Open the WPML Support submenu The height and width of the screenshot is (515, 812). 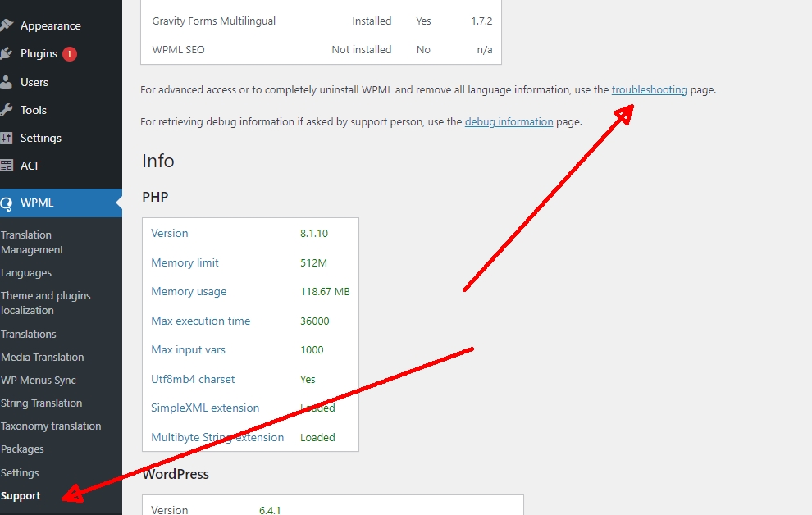tap(21, 495)
